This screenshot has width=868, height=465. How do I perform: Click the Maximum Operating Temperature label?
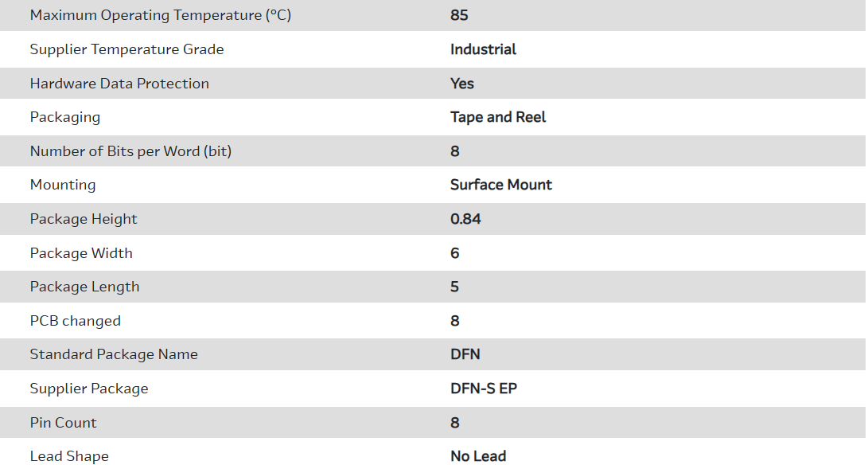[160, 15]
